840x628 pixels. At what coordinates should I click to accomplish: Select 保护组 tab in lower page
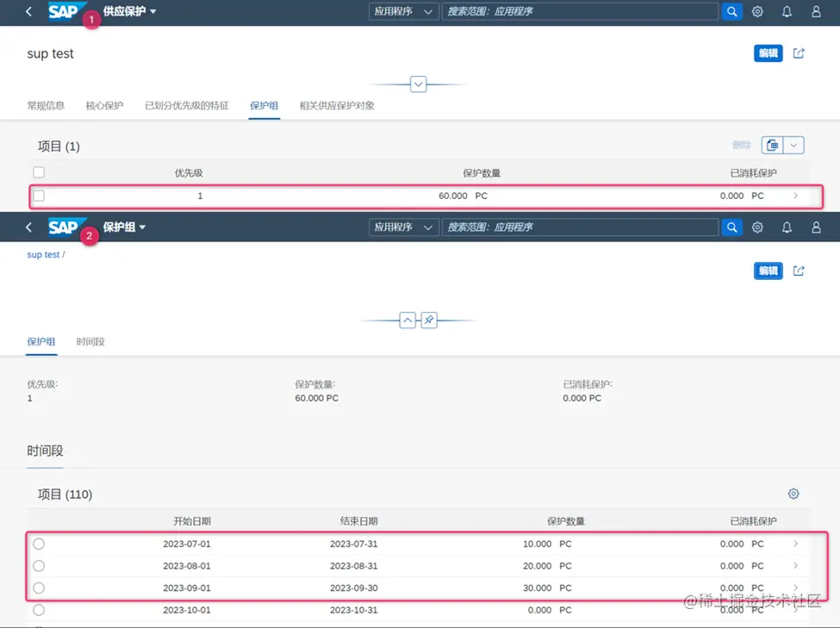pyautogui.click(x=41, y=342)
